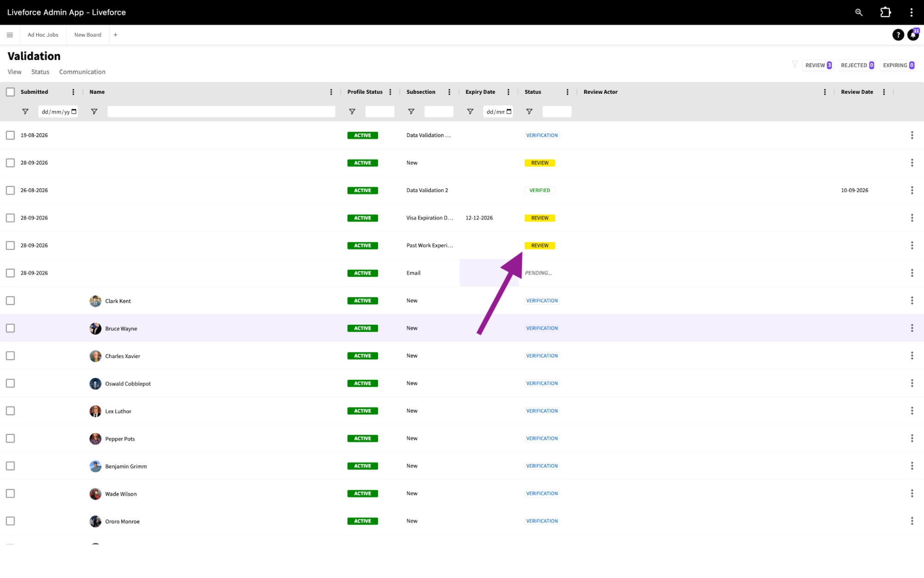Viewport: 924px width, 578px height.
Task: Open the Communication menu
Action: click(x=82, y=72)
